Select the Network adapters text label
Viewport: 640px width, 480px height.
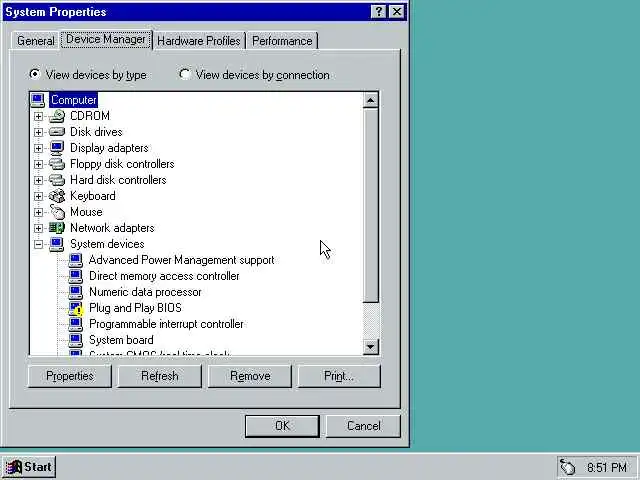point(112,228)
